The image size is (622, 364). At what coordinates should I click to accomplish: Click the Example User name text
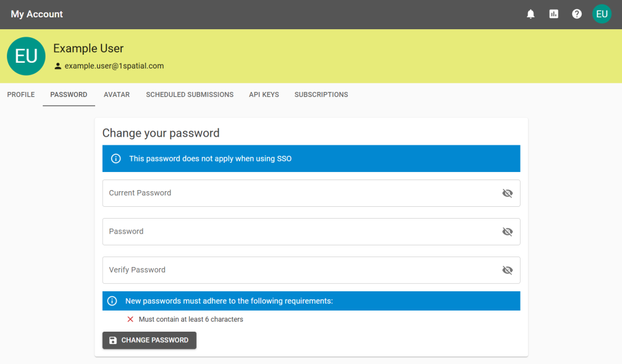pyautogui.click(x=88, y=48)
